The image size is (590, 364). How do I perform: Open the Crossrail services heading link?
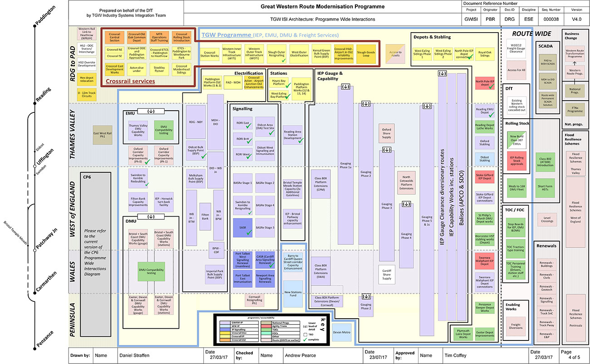click(130, 81)
